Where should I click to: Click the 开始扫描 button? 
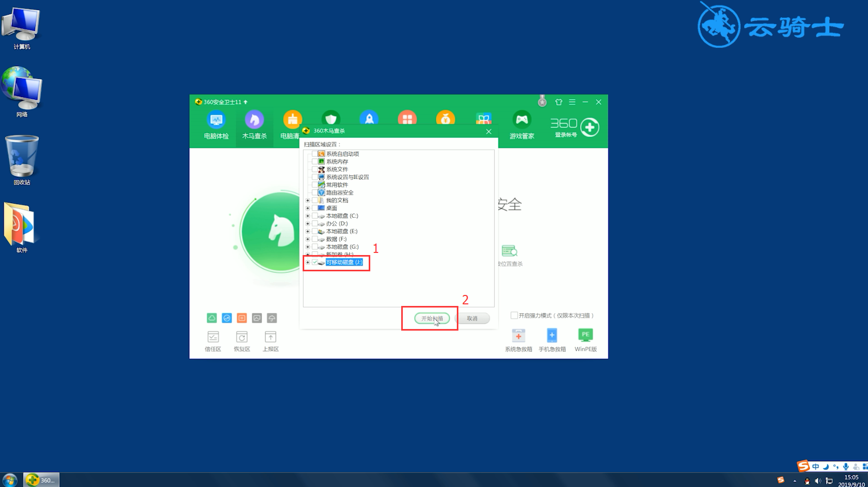(432, 319)
